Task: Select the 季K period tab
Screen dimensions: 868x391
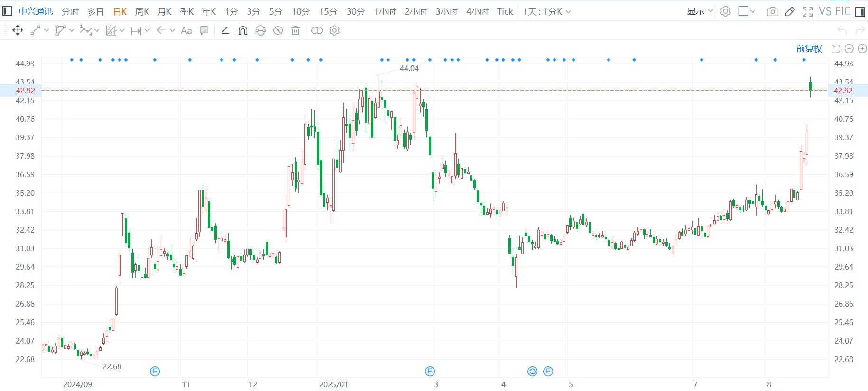Action: point(186,11)
